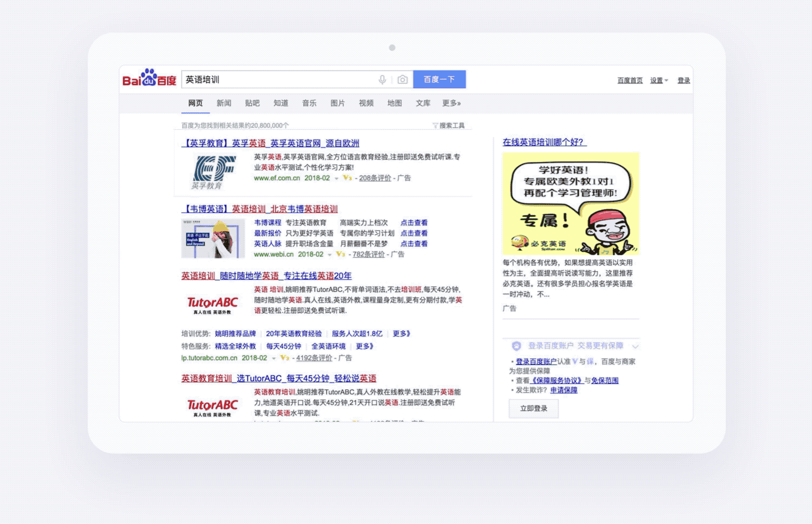The height and width of the screenshot is (524, 812).
Task: Expand the 更多» search categories
Action: pyautogui.click(x=451, y=103)
